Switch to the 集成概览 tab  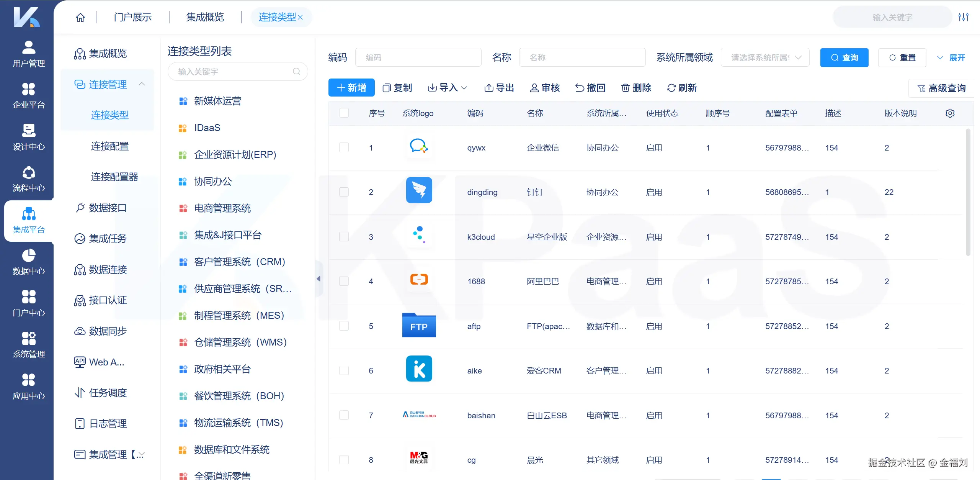[x=205, y=17]
